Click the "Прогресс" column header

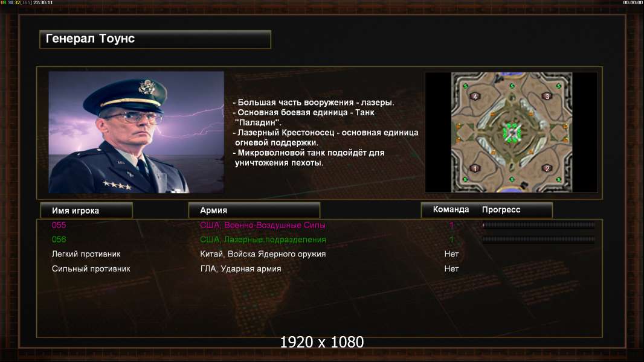501,209
